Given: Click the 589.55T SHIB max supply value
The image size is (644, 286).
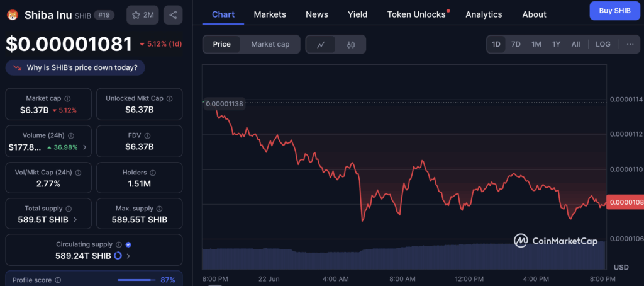Looking at the screenshot, I should (139, 220).
